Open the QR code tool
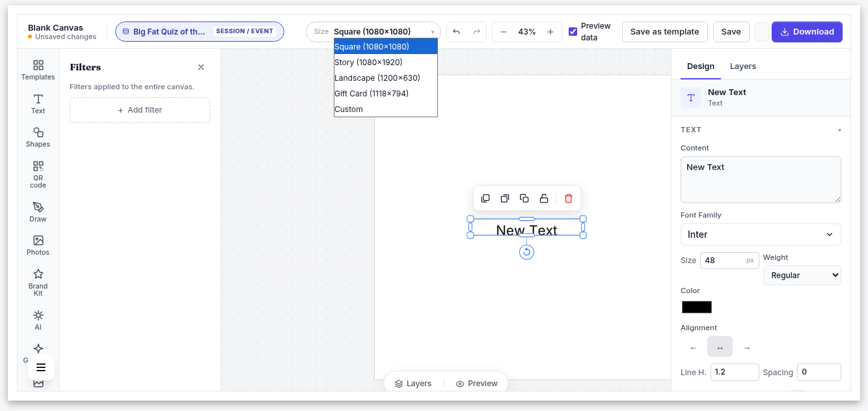This screenshot has width=868, height=411. pyautogui.click(x=38, y=175)
